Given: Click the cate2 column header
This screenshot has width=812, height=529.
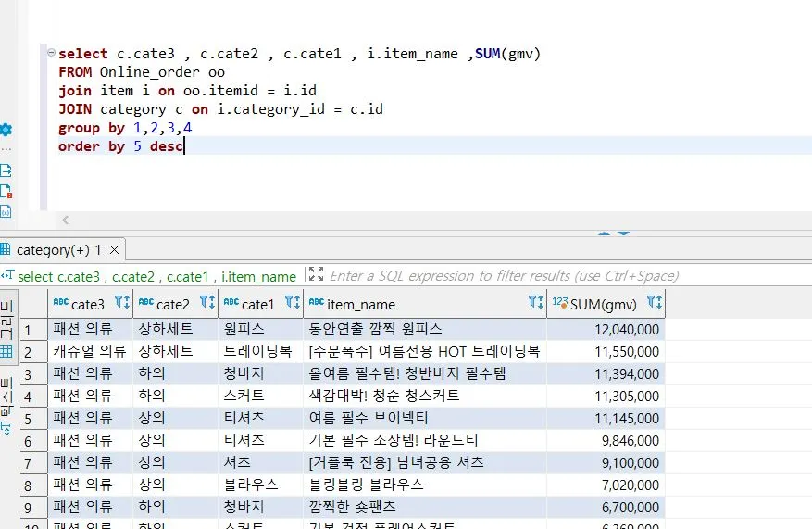Looking at the screenshot, I should (x=176, y=304).
